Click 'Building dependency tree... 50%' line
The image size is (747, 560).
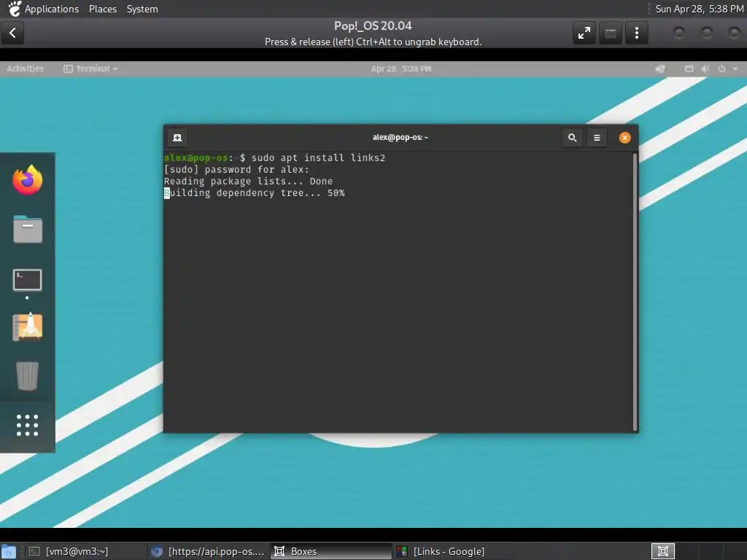255,192
